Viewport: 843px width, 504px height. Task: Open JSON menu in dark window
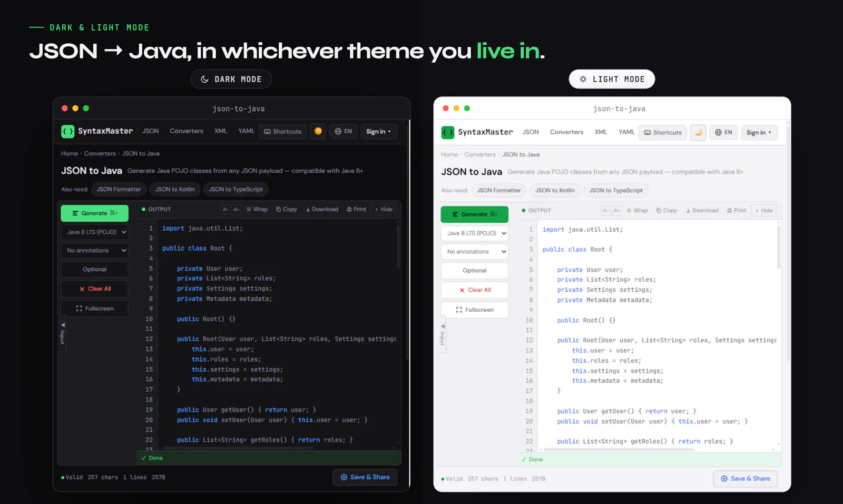150,131
